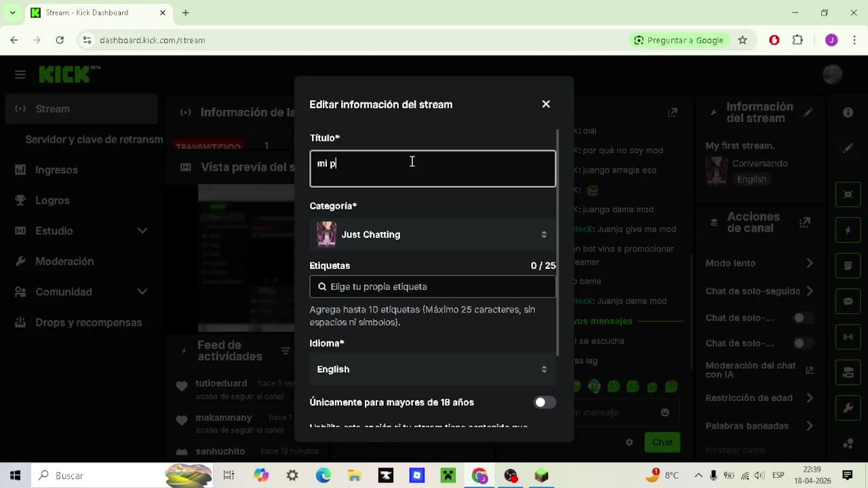
Task: Click the focus frame icon in right rail
Action: coord(848,195)
